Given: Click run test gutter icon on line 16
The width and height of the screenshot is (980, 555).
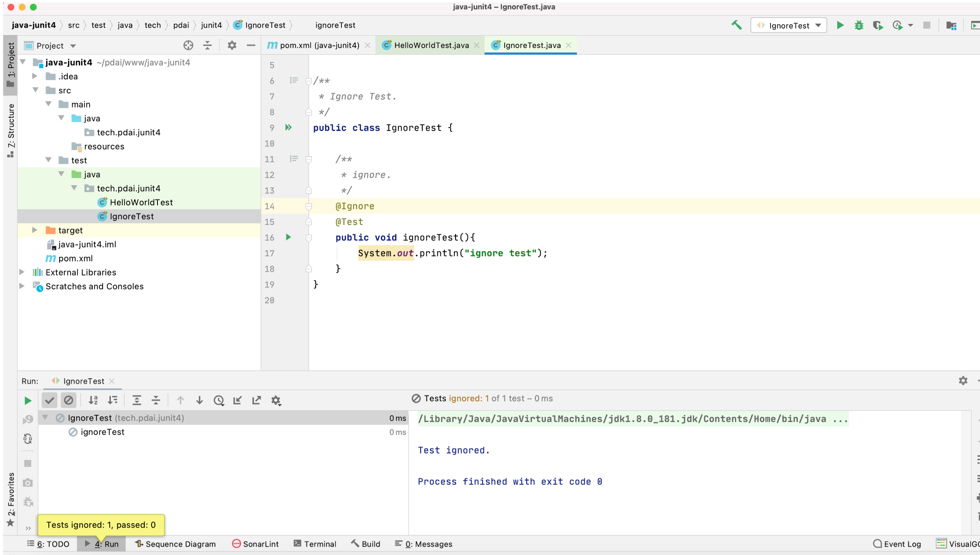Looking at the screenshot, I should pyautogui.click(x=288, y=237).
